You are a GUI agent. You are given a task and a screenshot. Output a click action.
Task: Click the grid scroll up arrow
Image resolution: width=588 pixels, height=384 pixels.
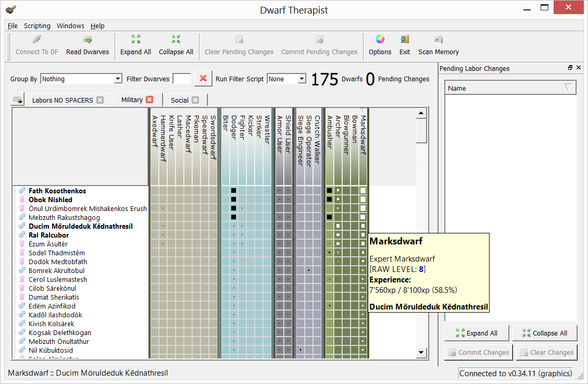pos(421,113)
